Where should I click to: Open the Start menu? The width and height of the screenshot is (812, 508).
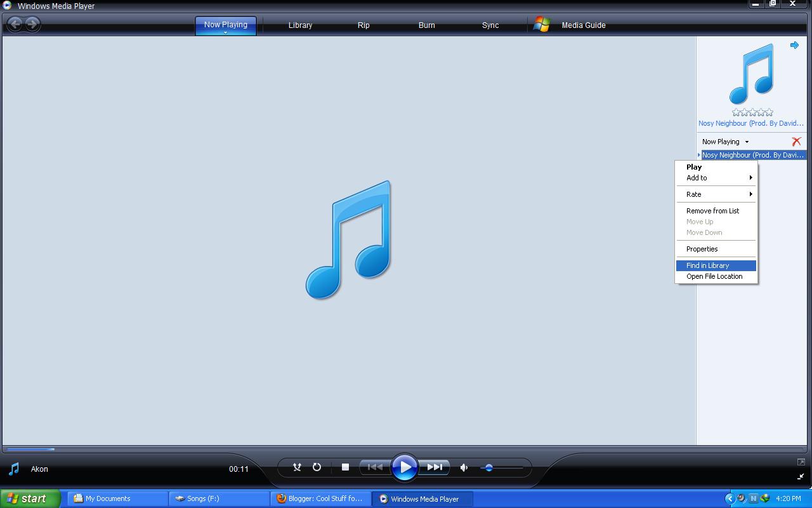click(x=30, y=498)
